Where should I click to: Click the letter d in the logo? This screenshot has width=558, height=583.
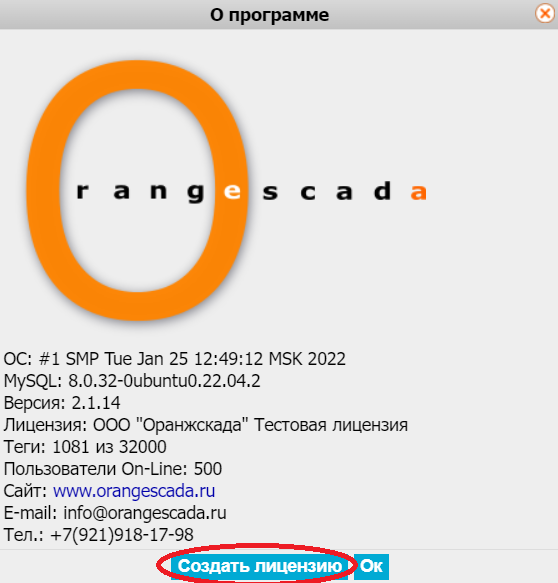point(382,190)
